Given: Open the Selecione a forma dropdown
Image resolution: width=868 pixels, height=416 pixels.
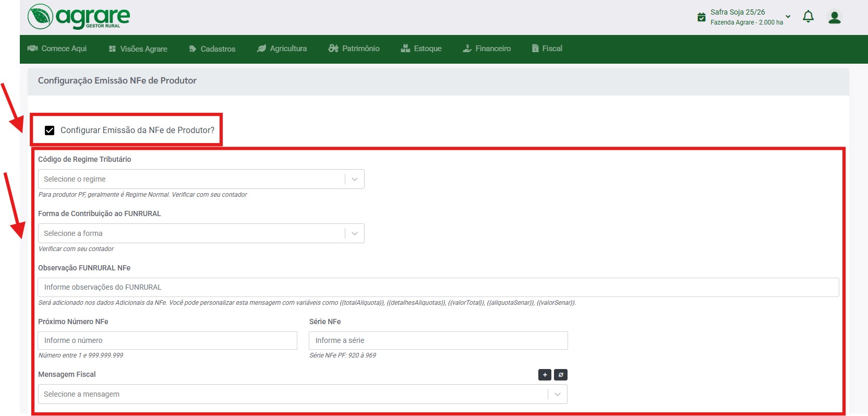Looking at the screenshot, I should click(x=201, y=233).
